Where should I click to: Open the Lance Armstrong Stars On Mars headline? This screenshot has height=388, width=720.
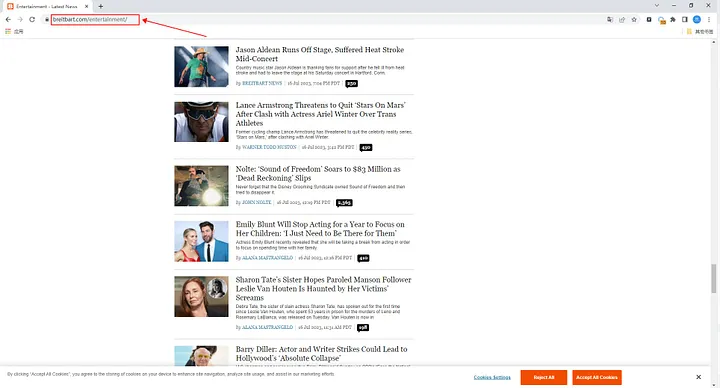(321, 114)
